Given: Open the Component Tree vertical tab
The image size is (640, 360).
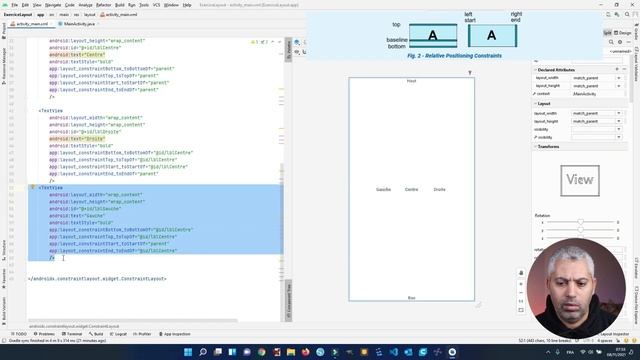Looking at the screenshot, I should click(289, 301).
